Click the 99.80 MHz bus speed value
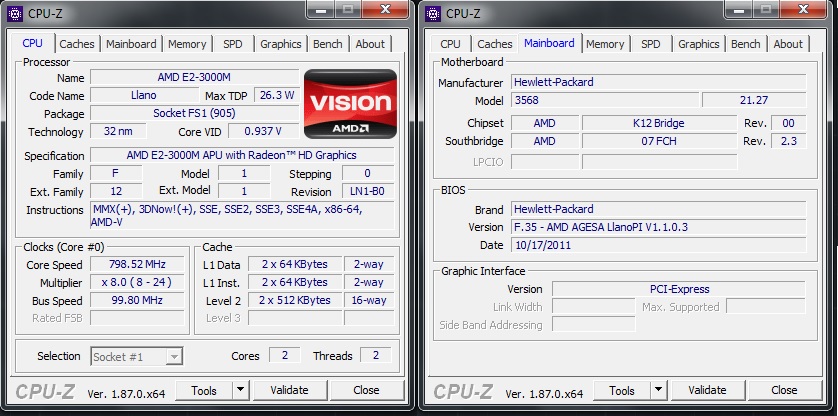The height and width of the screenshot is (416, 838). (x=137, y=300)
